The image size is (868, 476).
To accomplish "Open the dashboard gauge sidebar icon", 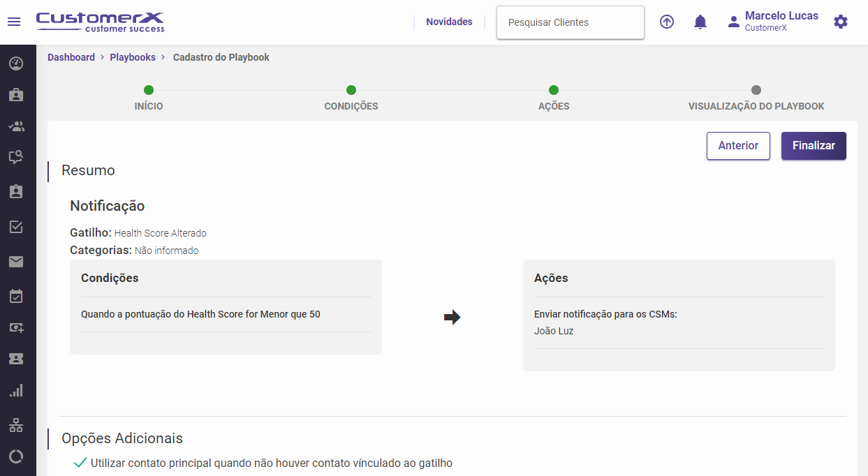I will [16, 64].
